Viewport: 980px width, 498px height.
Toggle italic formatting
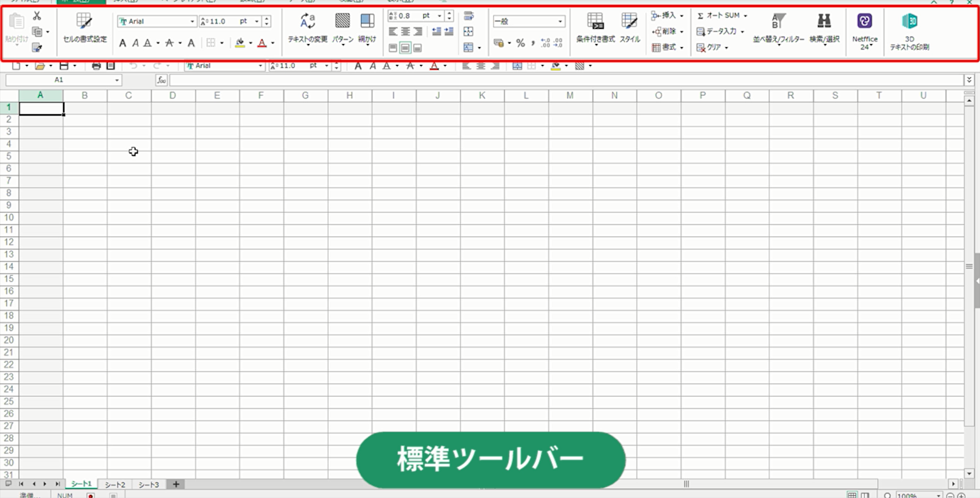[135, 42]
